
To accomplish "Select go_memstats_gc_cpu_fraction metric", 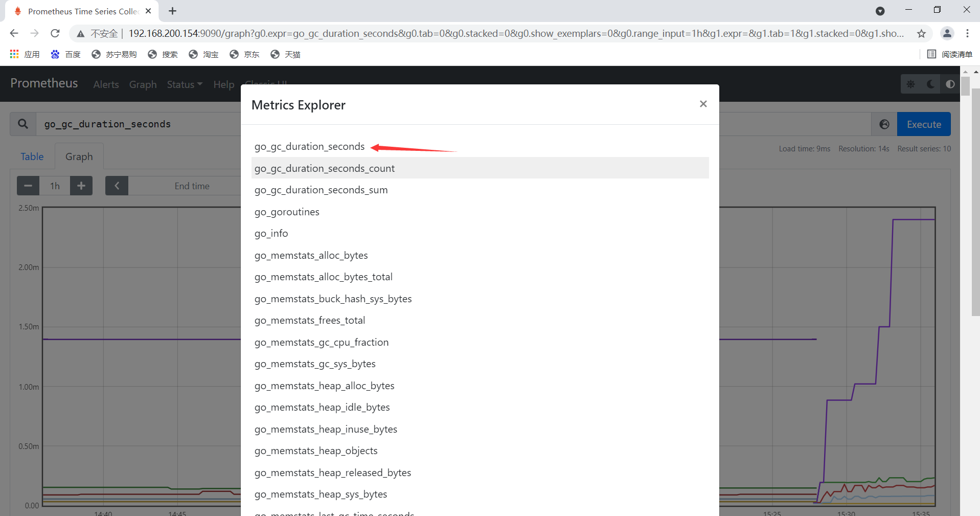I will tap(480, 342).
